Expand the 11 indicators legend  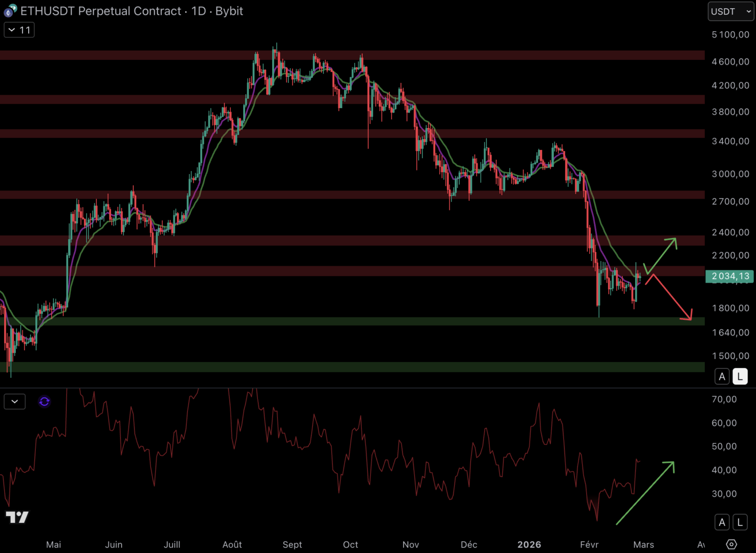click(19, 30)
